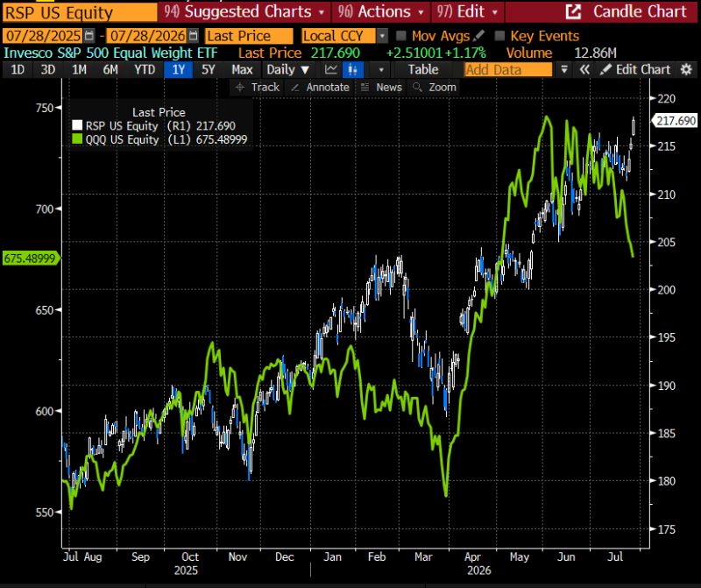
Task: Click the RSP US Equity ticker field
Action: 80,12
